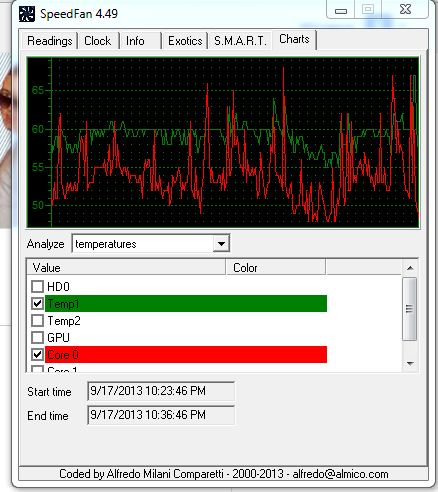Image resolution: width=438 pixels, height=492 pixels.
Task: Check the Core 1 checkbox
Action: pos(37,369)
